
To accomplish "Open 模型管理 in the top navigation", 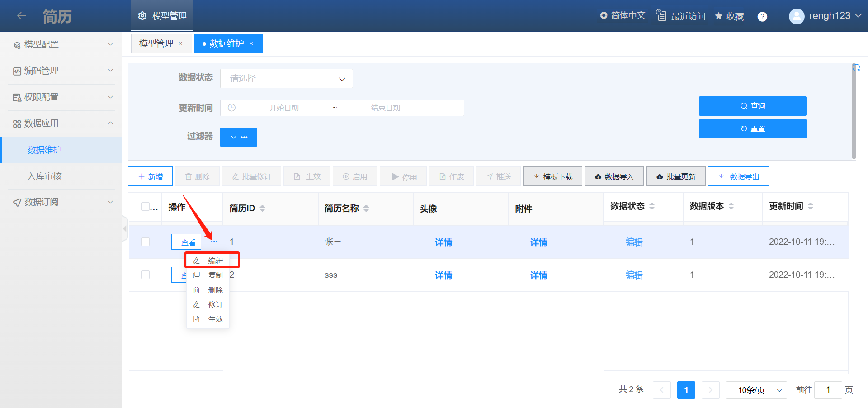I will point(162,16).
